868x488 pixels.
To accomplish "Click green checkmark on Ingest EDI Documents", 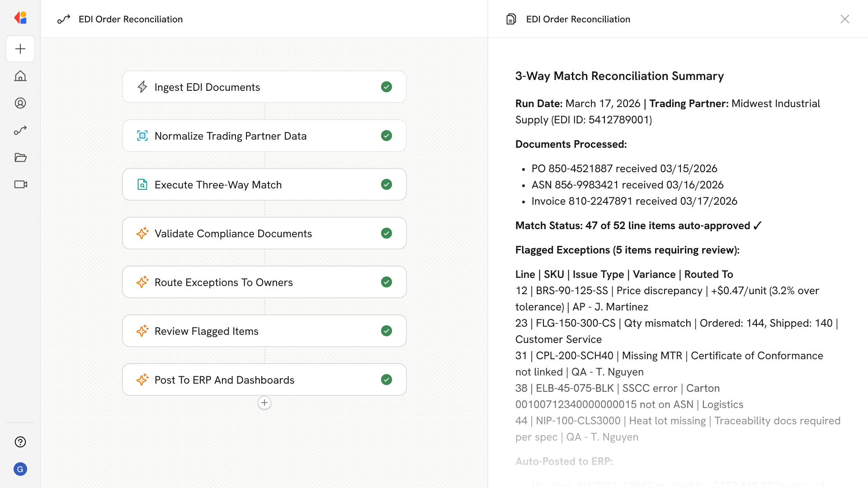I will coord(386,87).
